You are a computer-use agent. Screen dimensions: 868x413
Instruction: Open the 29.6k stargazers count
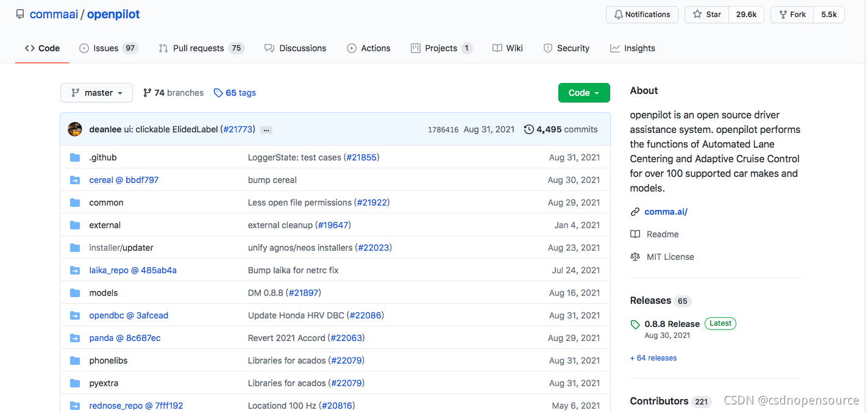[746, 15]
